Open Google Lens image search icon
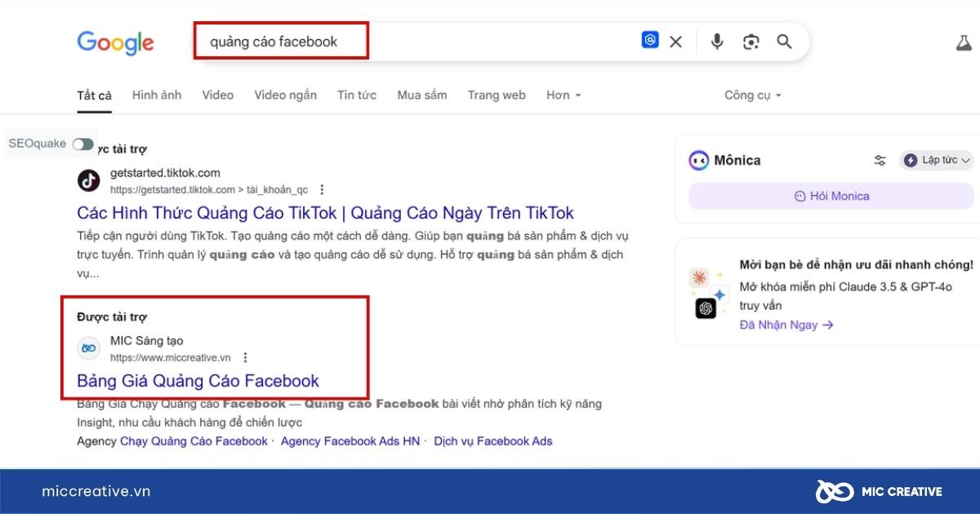980x514 pixels. tap(751, 42)
